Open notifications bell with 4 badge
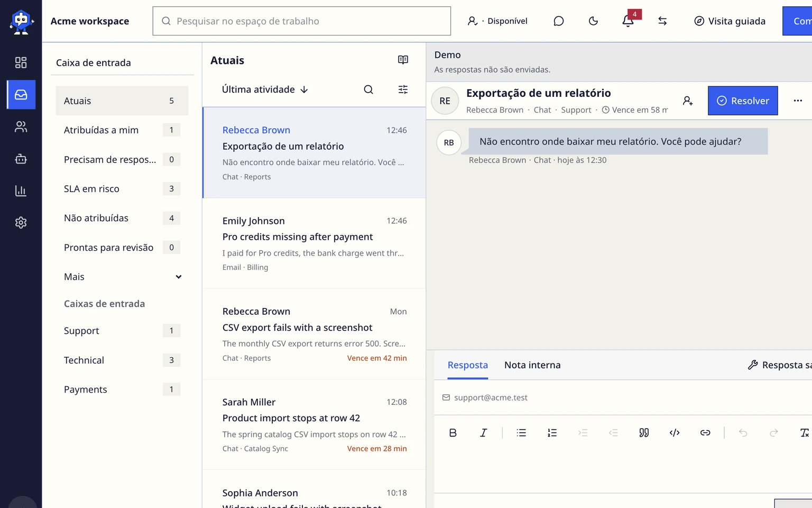Screen dimensions: 812x508 pos(628,21)
